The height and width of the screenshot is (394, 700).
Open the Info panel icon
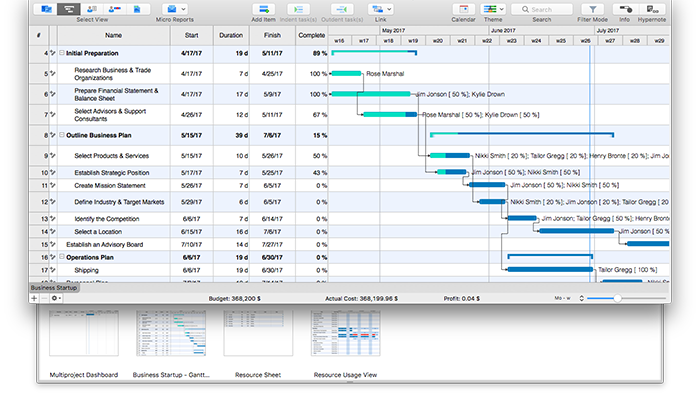click(x=625, y=9)
